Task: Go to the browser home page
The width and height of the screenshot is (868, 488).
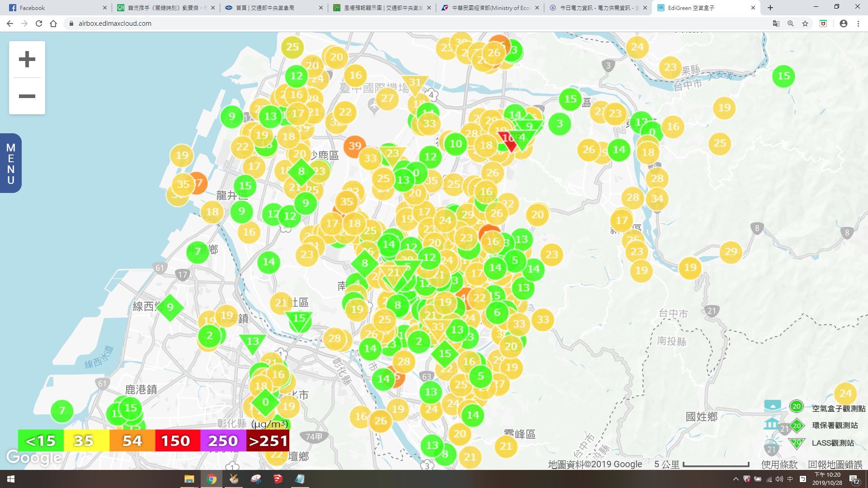Action: [x=53, y=23]
